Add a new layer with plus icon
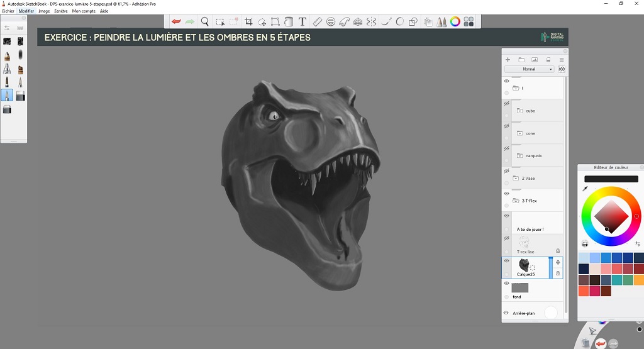The width and height of the screenshot is (644, 349). pos(508,60)
